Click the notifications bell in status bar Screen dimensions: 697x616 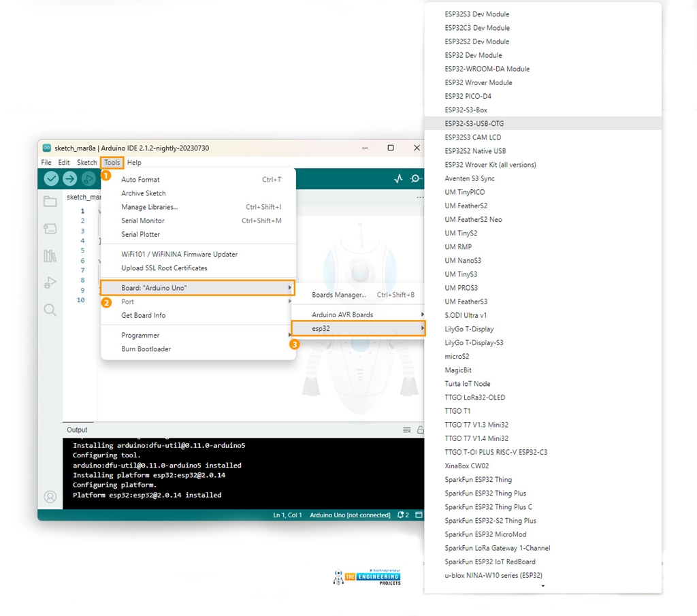coord(402,515)
